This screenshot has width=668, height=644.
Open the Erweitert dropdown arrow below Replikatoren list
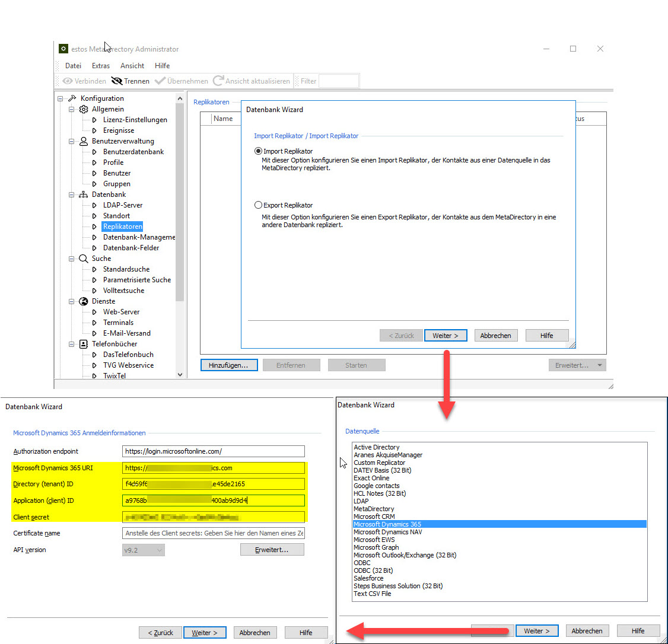(x=600, y=365)
